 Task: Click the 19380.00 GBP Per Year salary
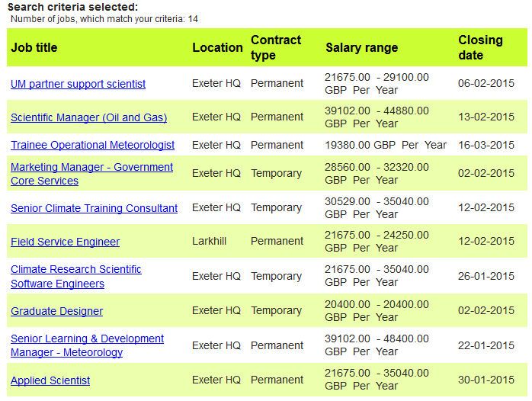tap(386, 145)
